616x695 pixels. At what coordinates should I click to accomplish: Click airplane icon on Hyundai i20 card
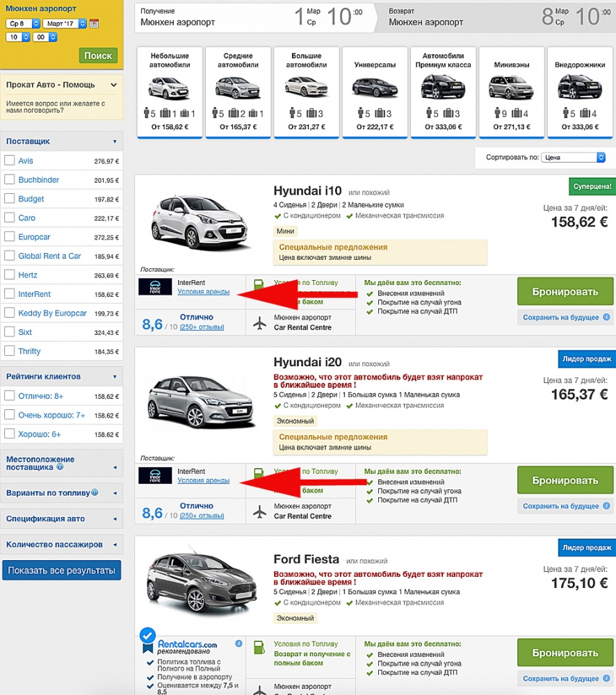pyautogui.click(x=259, y=512)
